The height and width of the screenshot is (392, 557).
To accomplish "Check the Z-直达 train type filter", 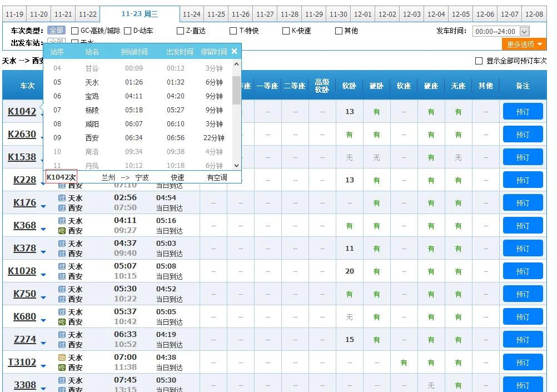I will (x=180, y=31).
